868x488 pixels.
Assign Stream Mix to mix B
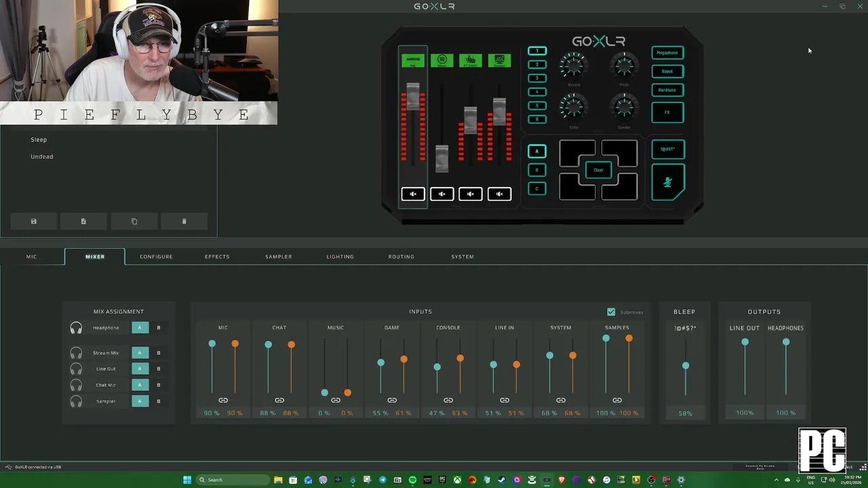point(159,353)
